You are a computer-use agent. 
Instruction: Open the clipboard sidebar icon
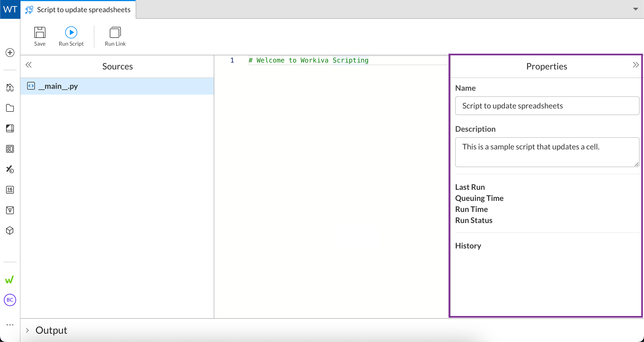point(10,210)
